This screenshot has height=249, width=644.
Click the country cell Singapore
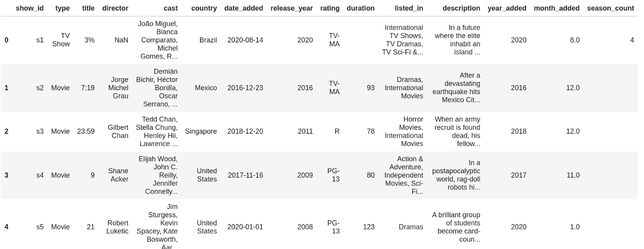point(201,131)
